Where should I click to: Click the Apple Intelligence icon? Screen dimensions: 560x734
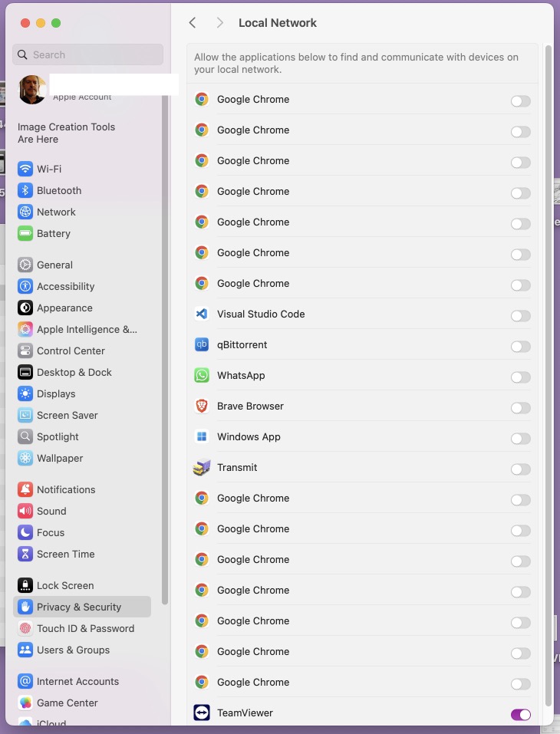pyautogui.click(x=25, y=330)
